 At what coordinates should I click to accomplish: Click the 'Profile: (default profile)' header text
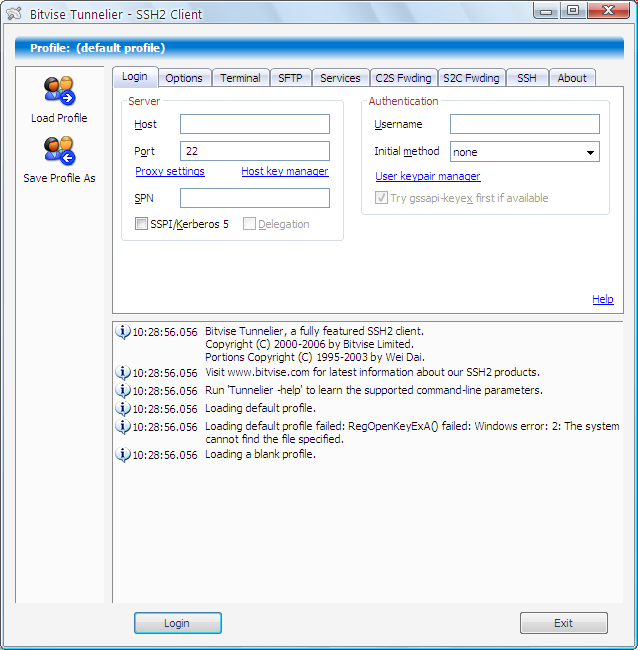(98, 48)
